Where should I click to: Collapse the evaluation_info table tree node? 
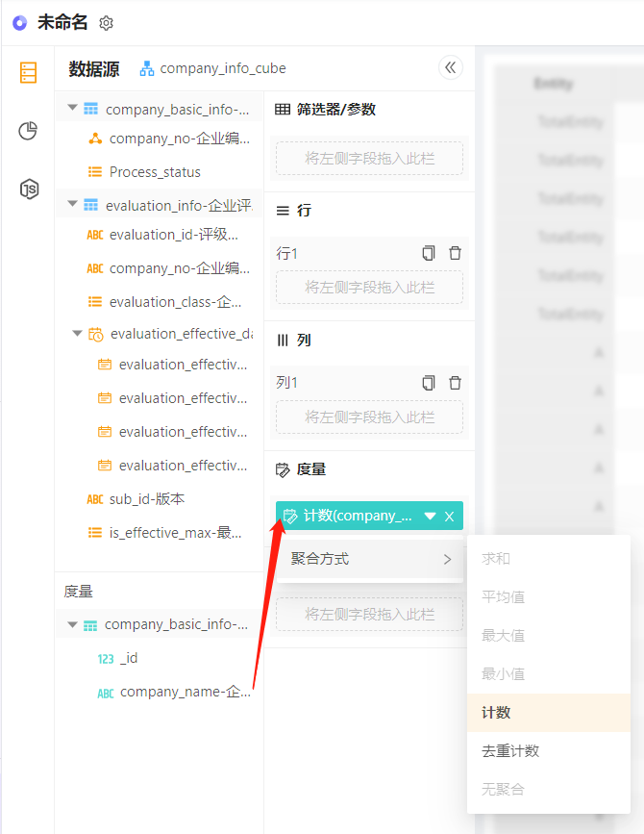click(x=73, y=204)
